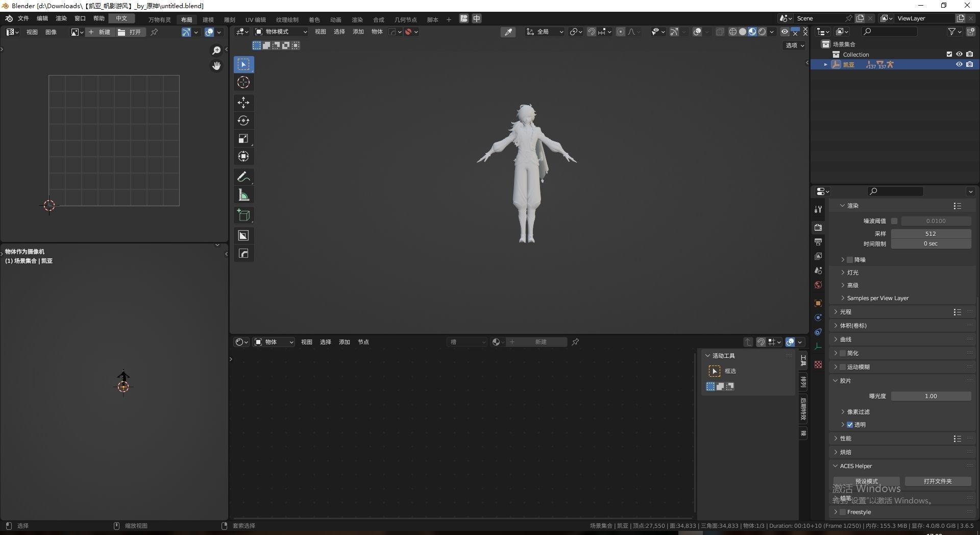Open the World properties tab
Viewport: 980px width, 535px height.
click(x=818, y=284)
